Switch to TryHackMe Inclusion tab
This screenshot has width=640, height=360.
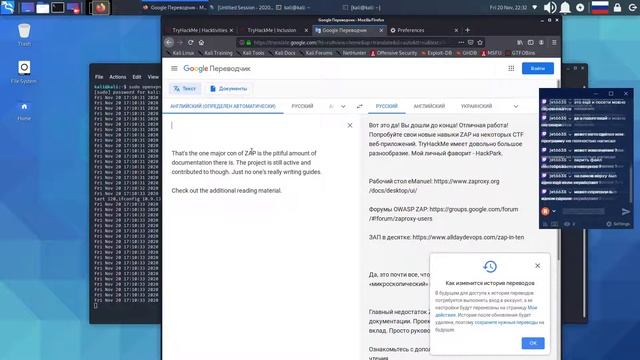click(271, 30)
